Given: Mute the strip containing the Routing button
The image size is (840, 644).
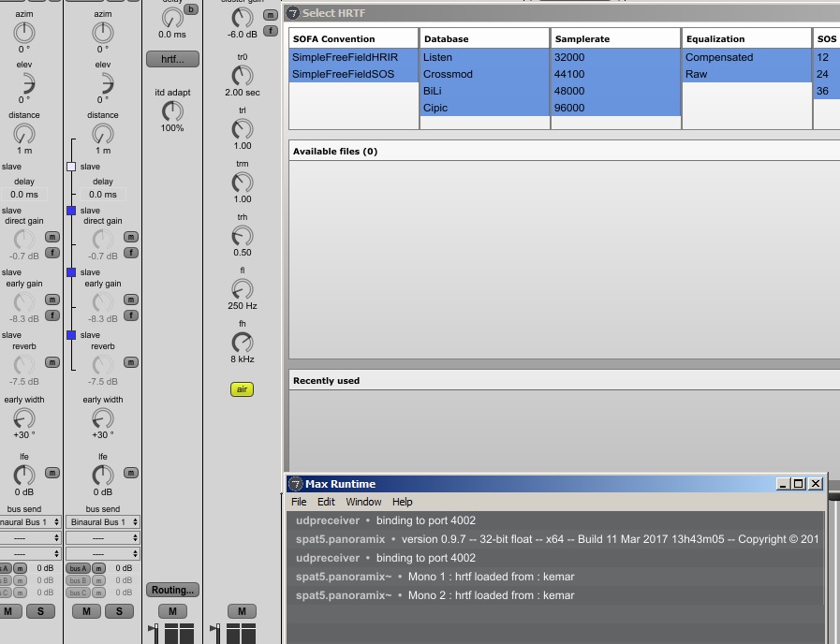Looking at the screenshot, I should click(172, 611).
